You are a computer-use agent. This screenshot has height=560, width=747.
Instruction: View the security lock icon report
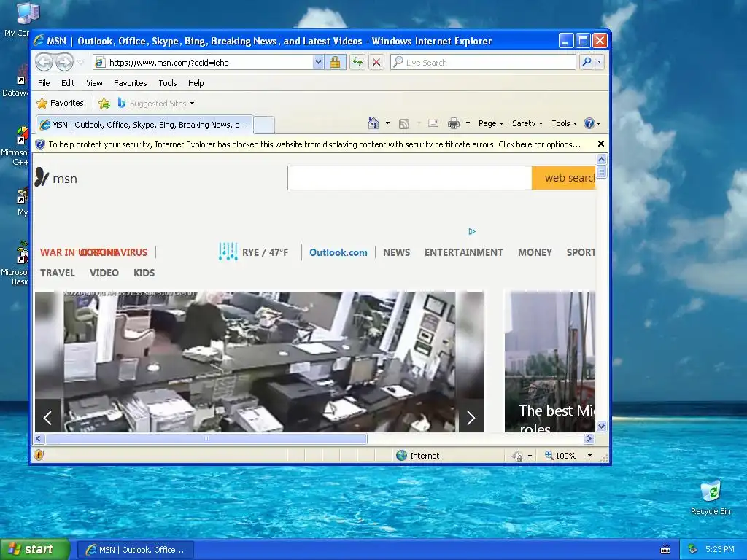[x=335, y=63]
